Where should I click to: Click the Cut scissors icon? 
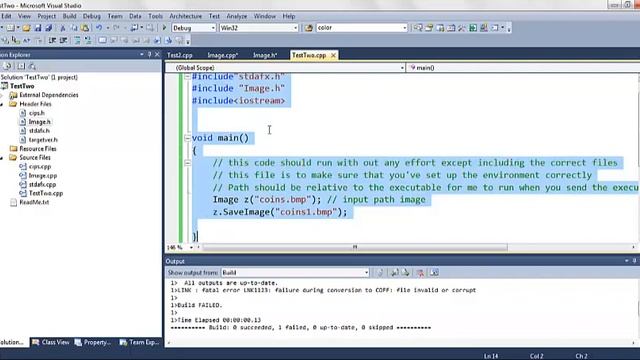pyautogui.click(x=62, y=28)
